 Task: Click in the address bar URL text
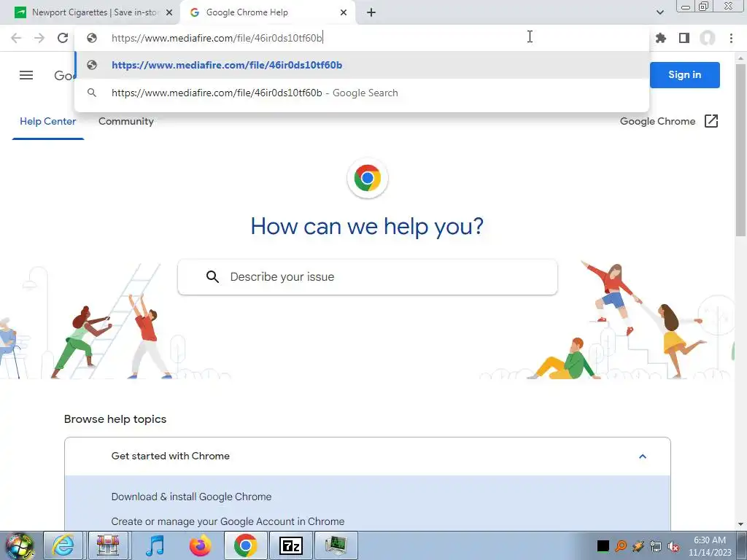(217, 38)
